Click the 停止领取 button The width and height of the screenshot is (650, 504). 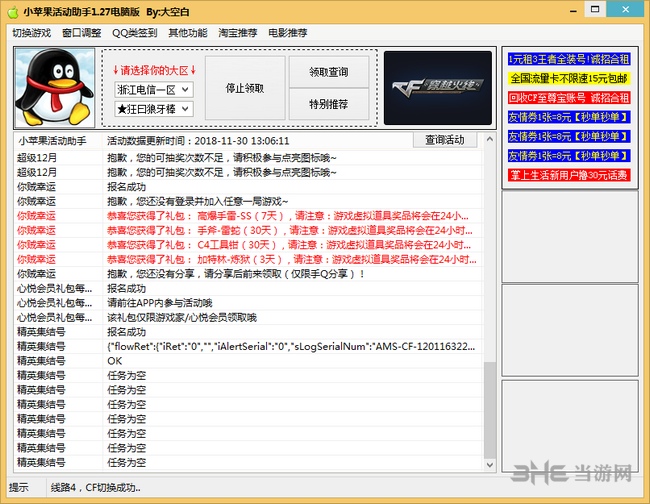coord(245,88)
